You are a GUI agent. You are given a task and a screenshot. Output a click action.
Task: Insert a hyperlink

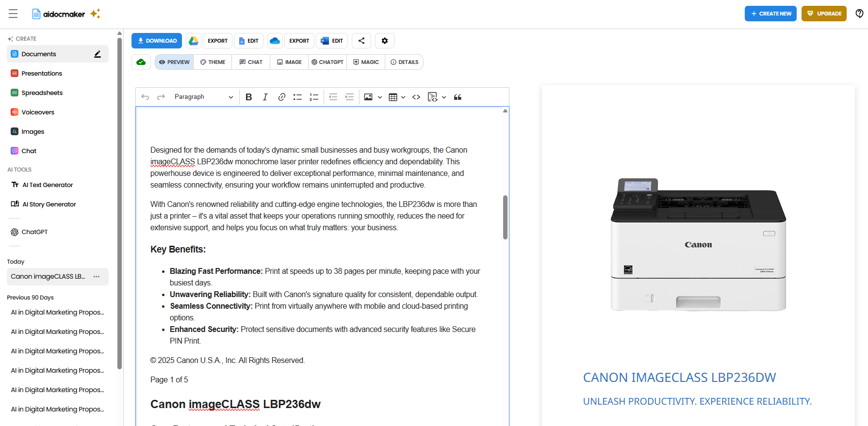[281, 97]
